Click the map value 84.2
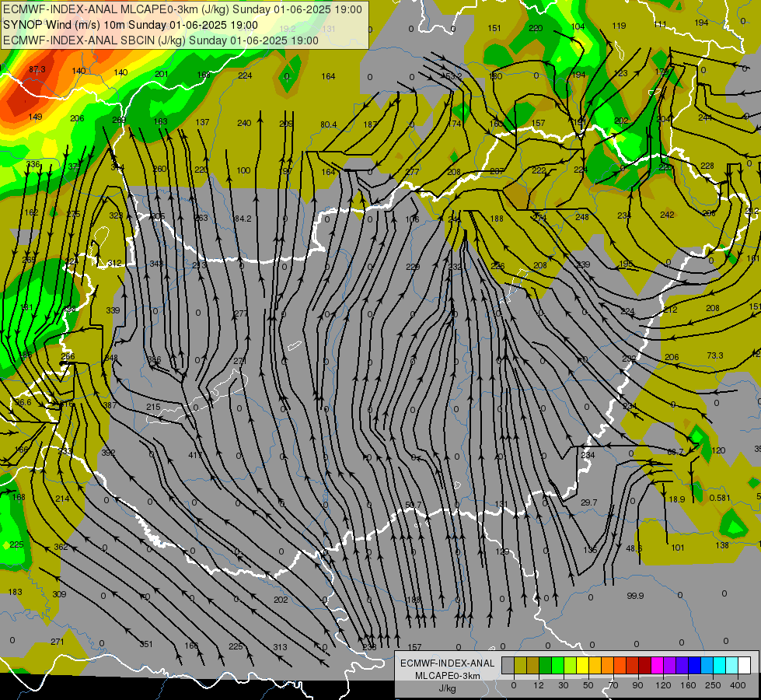This screenshot has width=761, height=700. [x=243, y=219]
